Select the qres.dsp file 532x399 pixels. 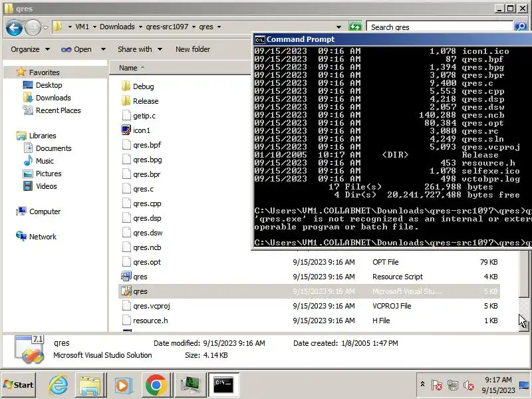tap(147, 218)
